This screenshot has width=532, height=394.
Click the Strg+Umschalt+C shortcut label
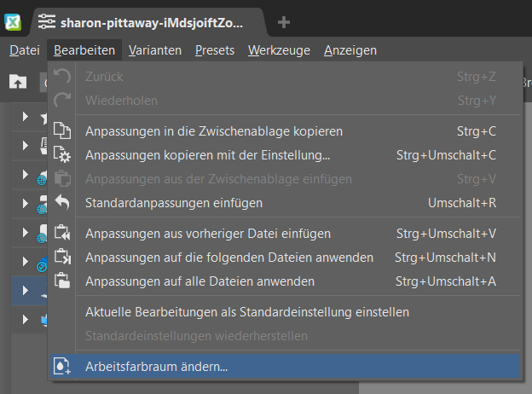pos(446,155)
